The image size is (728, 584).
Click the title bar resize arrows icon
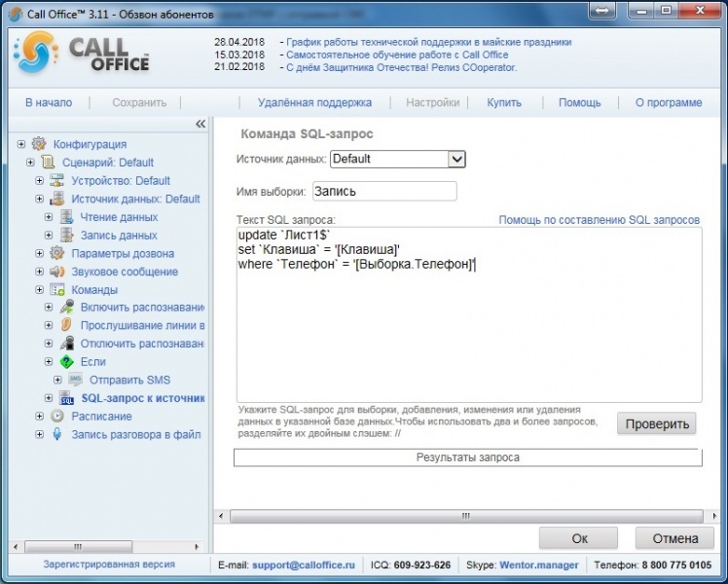tap(602, 11)
